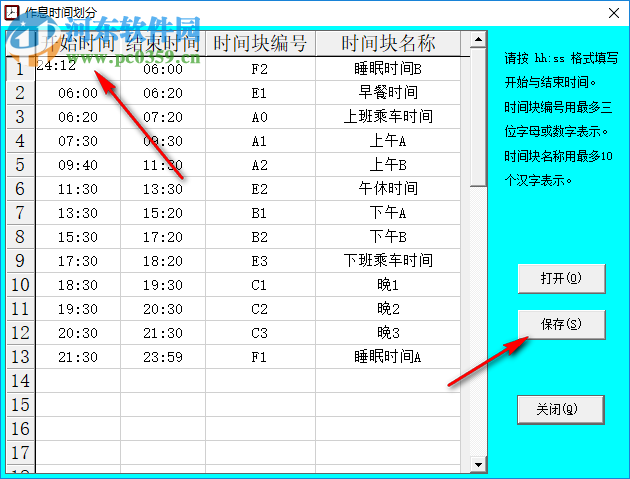Image resolution: width=630 pixels, height=479 pixels.
Task: Select row header 2
Action: [20, 93]
